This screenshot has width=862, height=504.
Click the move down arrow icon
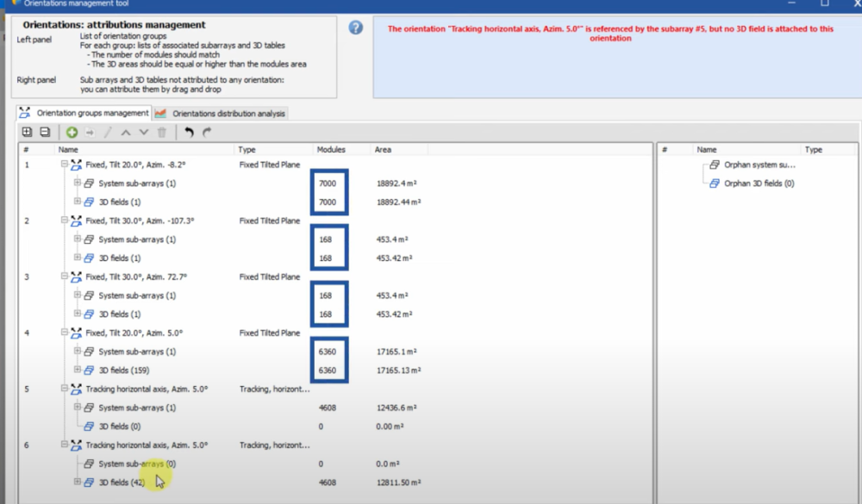(x=143, y=132)
